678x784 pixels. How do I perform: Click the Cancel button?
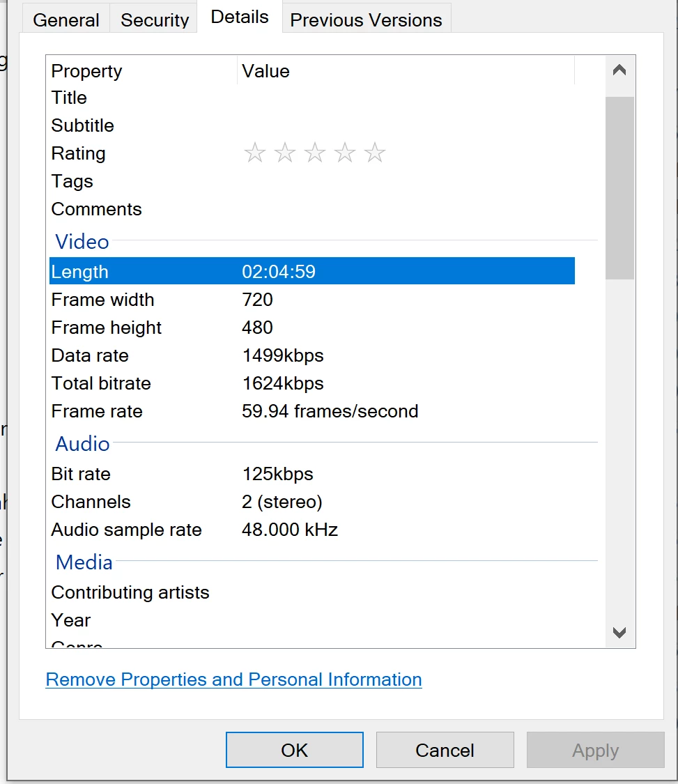[445, 750]
